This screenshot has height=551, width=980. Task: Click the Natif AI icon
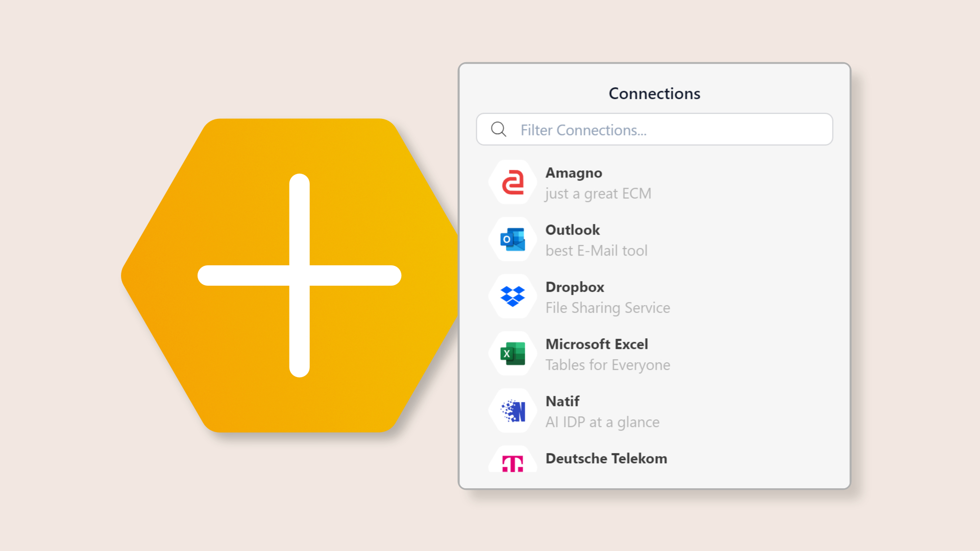coord(512,411)
